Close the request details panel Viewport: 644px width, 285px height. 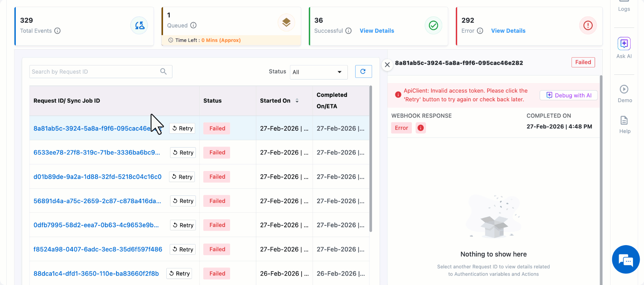(387, 65)
